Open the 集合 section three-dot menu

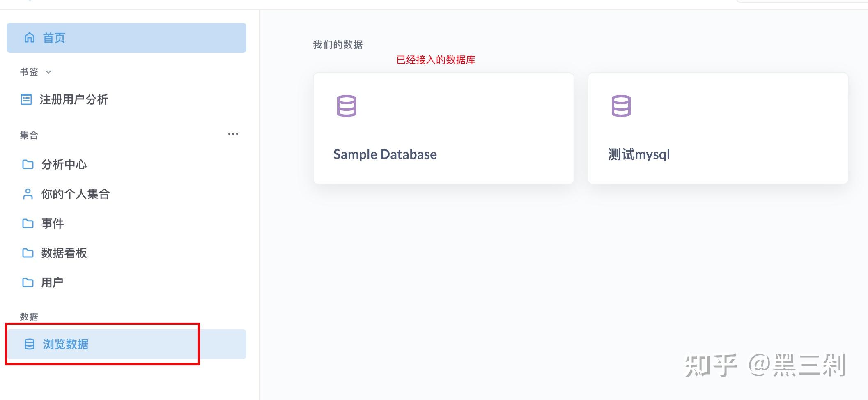tap(233, 134)
